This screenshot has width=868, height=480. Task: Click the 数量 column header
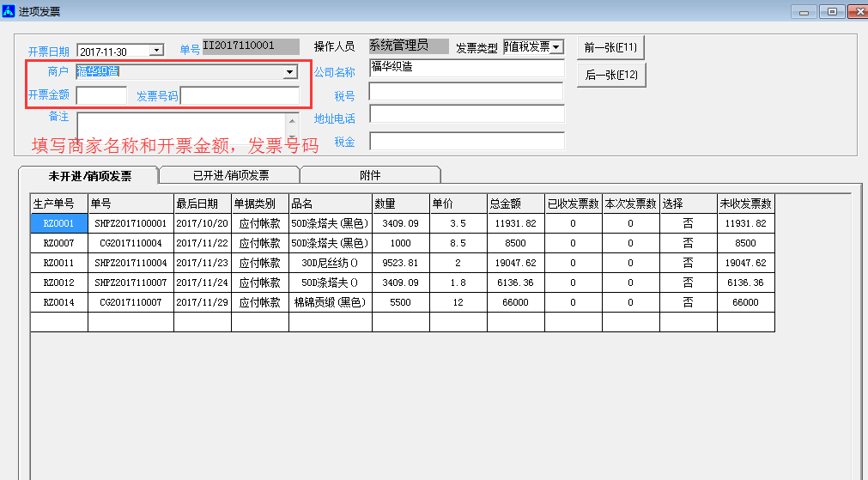(x=401, y=204)
